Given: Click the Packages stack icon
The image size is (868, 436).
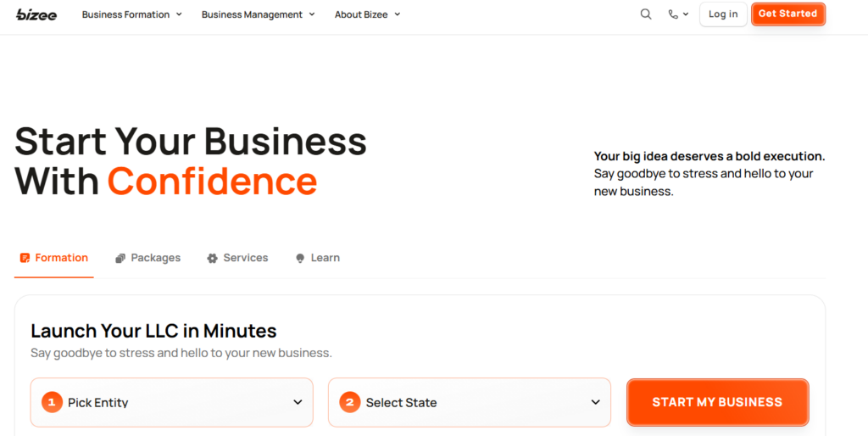Looking at the screenshot, I should pos(121,258).
